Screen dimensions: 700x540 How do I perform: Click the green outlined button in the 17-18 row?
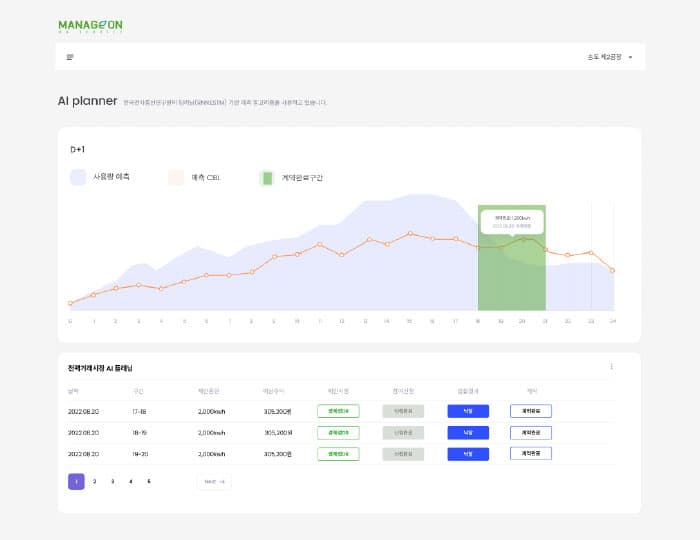point(337,410)
